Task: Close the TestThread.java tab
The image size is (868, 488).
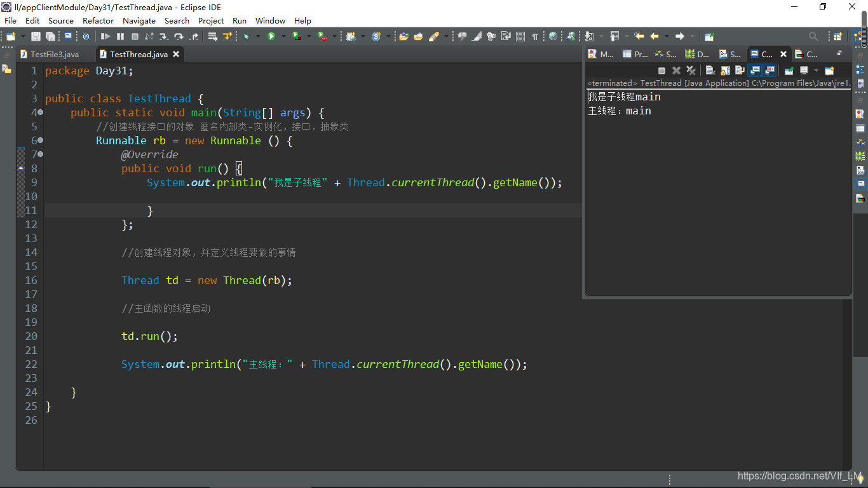Action: pos(176,54)
